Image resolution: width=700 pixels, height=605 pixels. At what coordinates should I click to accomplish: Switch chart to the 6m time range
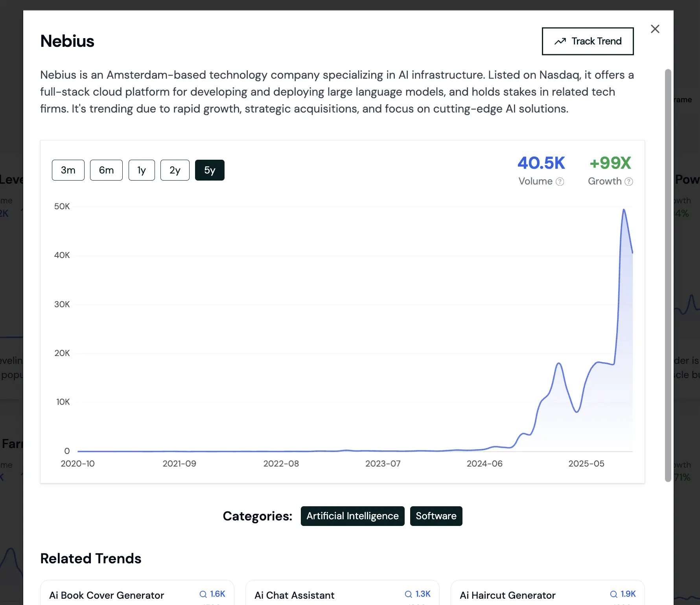106,170
